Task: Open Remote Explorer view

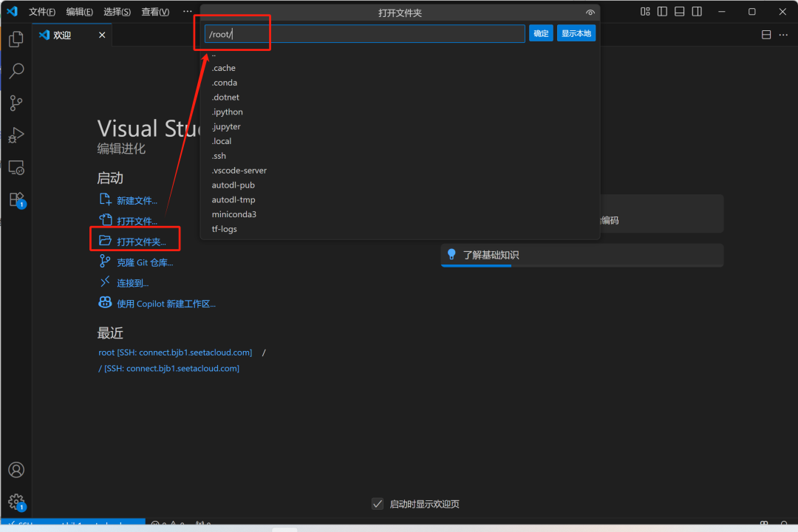Action: [16, 168]
